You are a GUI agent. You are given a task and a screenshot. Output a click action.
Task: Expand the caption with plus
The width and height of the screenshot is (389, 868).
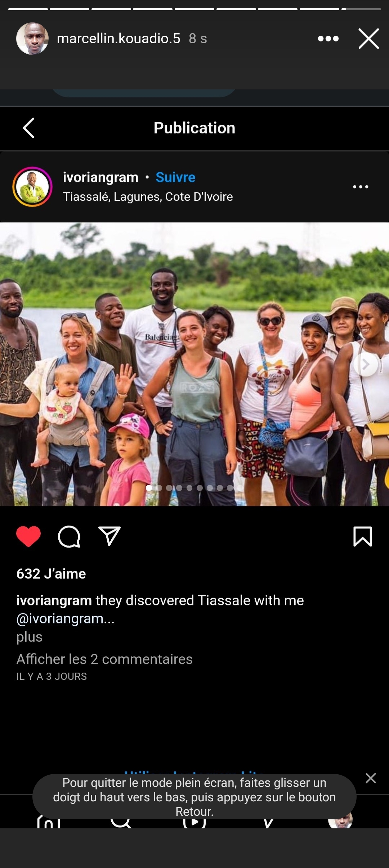[x=30, y=637]
